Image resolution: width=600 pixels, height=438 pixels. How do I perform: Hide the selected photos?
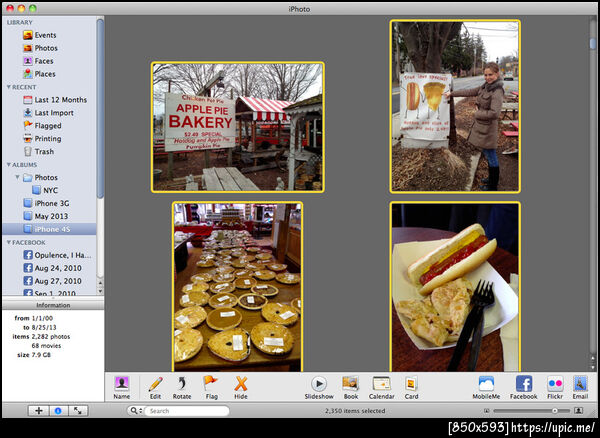241,388
